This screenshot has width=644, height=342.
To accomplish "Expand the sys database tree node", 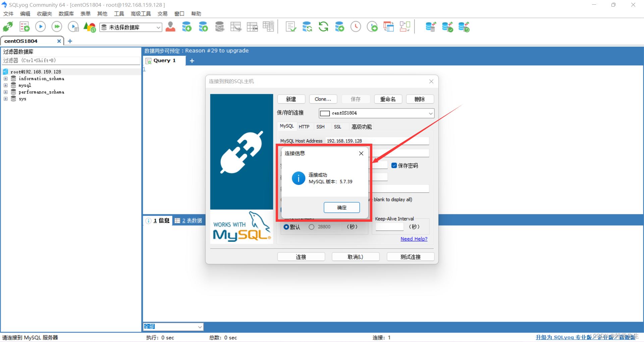I will point(6,99).
